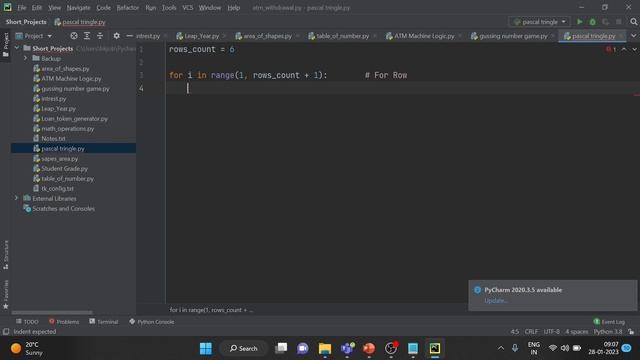Viewport: 640px width, 360px height.
Task: Expand External Libraries node
Action: pos(17,198)
